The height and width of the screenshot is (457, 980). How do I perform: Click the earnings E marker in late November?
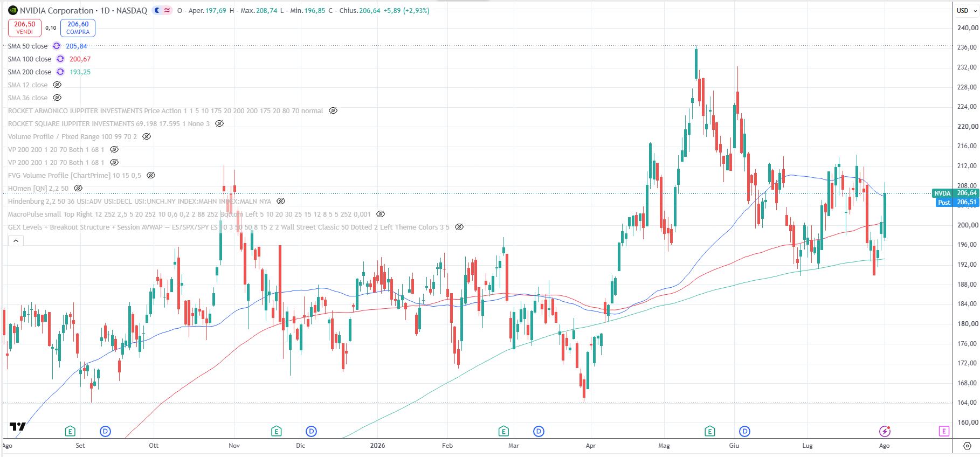277,431
